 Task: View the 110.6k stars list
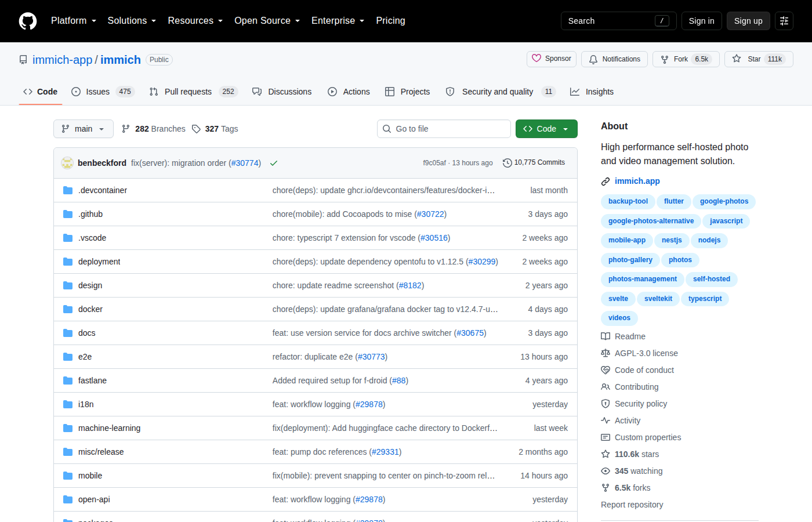[x=630, y=454]
